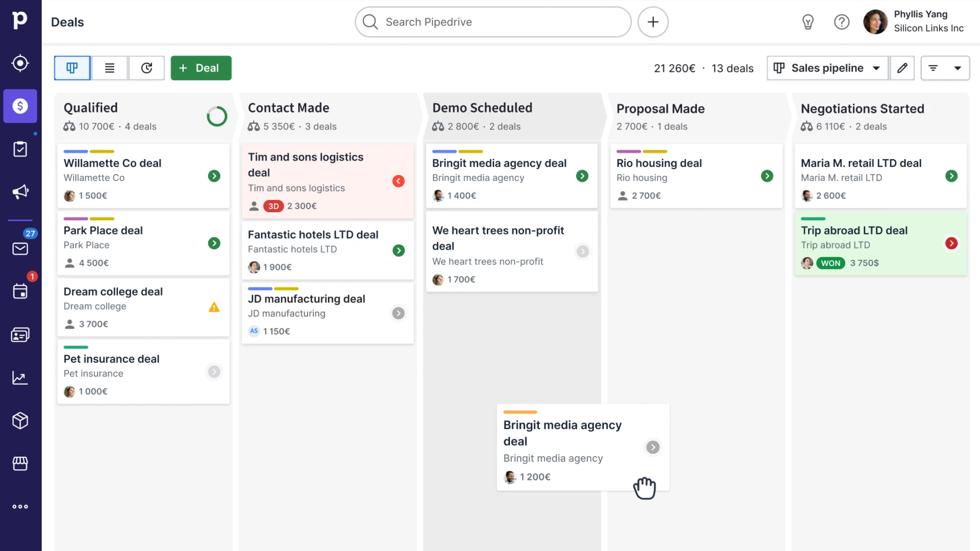Screen dimensions: 980x551
Task: Open the Activities calendar sidebar item
Action: coord(20,291)
